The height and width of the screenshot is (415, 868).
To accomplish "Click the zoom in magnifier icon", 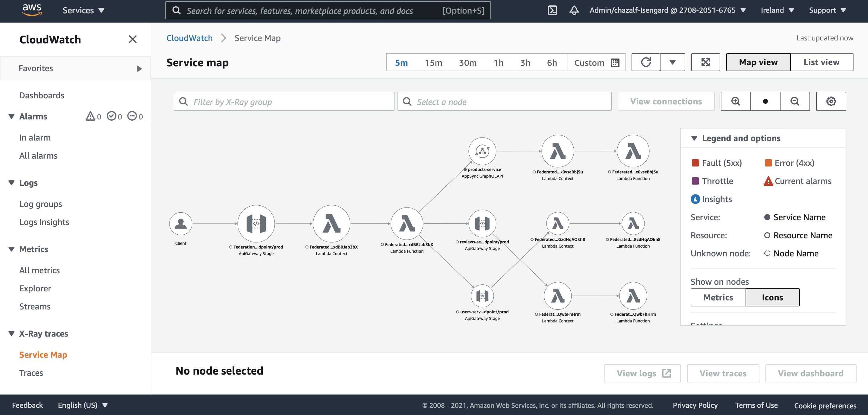I will tap(736, 101).
